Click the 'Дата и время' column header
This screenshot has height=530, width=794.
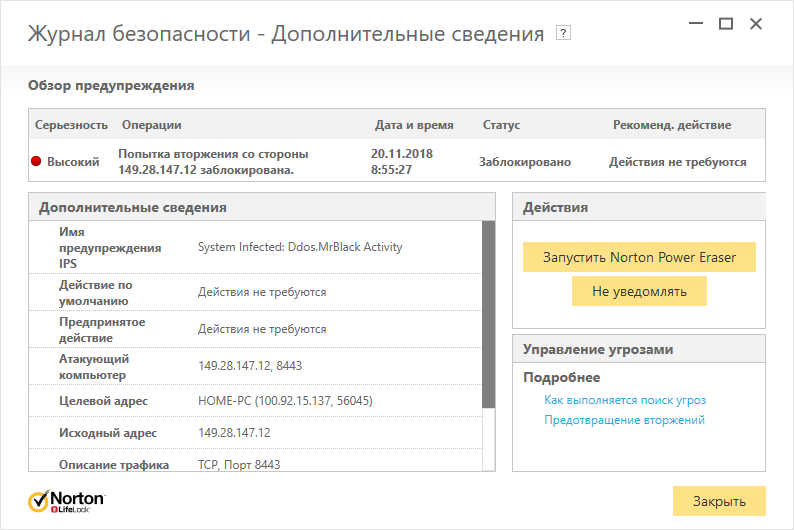point(414,125)
